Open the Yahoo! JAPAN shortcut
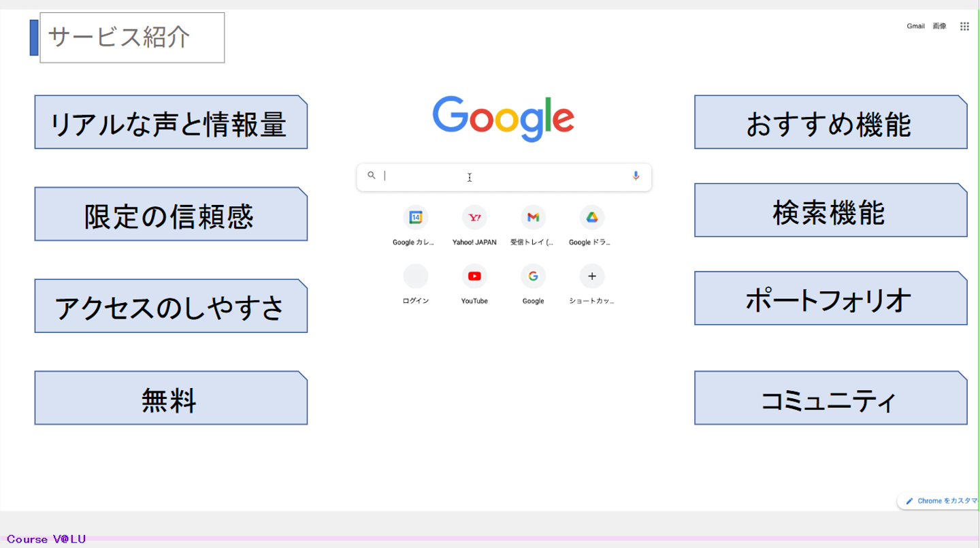980x548 pixels. (x=474, y=217)
